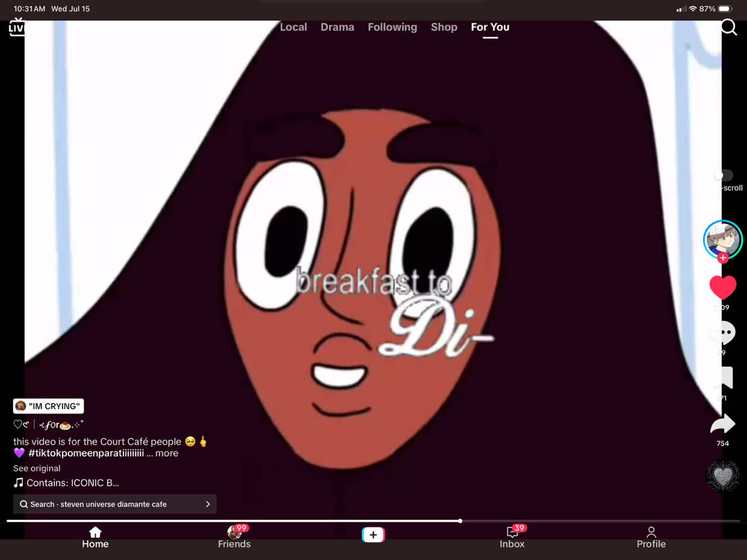Screen dimensions: 747x560
Task: Open the "IM CRYING" sticker label
Action: [x=48, y=406]
